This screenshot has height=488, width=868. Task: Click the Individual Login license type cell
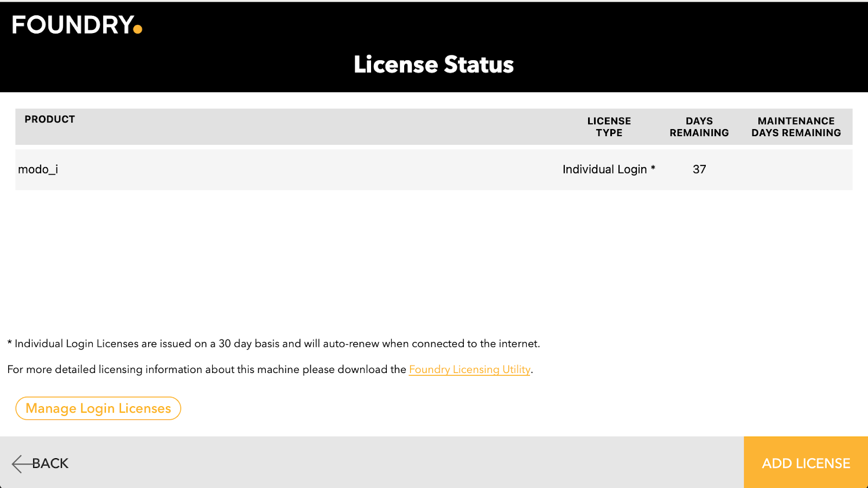(x=604, y=170)
